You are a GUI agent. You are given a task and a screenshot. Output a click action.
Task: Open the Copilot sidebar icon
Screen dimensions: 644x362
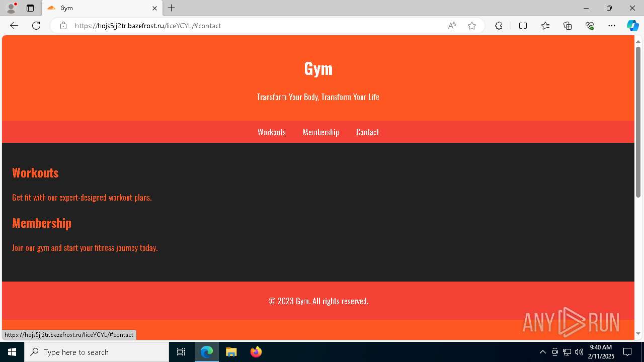pyautogui.click(x=632, y=26)
